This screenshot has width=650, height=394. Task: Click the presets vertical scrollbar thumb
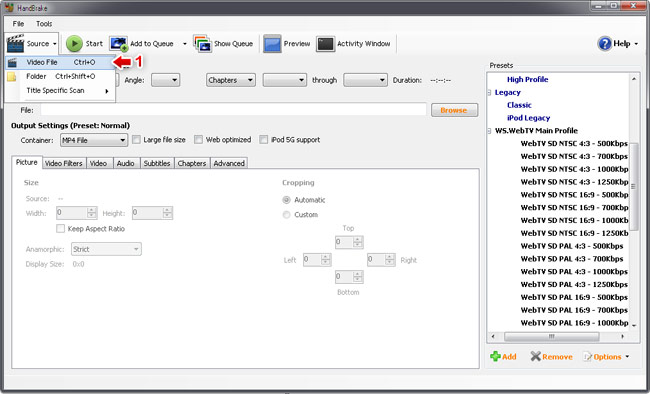[x=634, y=187]
